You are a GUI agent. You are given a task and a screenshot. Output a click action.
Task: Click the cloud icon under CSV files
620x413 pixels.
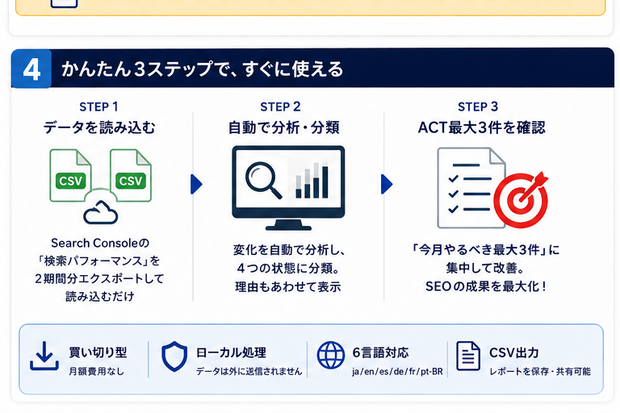101,212
